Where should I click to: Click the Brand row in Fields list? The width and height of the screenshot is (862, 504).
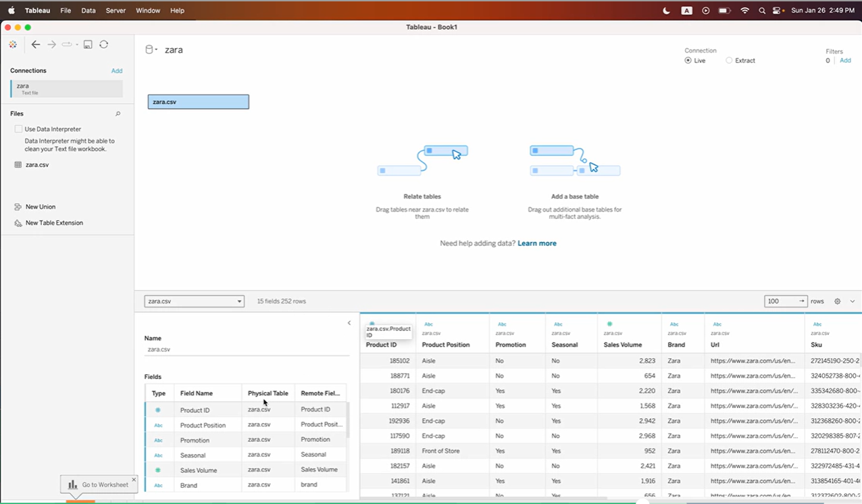point(246,485)
